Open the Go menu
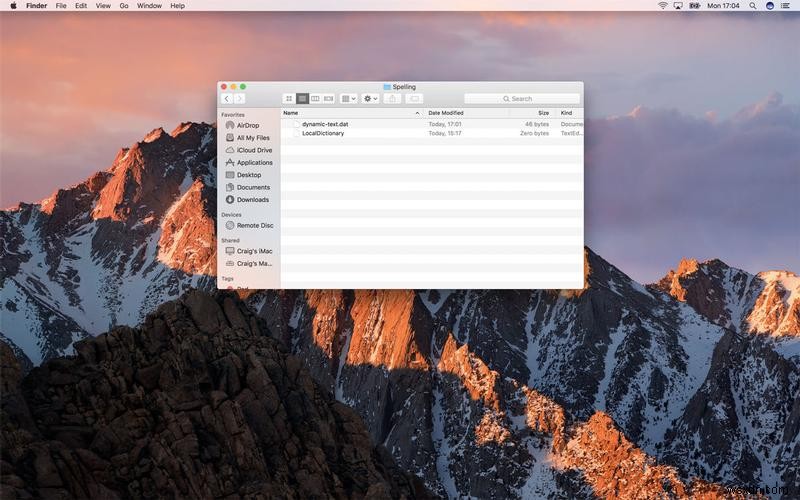The image size is (800, 500). [124, 6]
